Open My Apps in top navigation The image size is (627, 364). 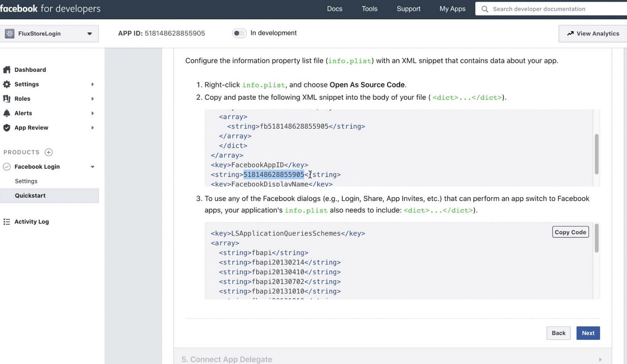coord(452,9)
